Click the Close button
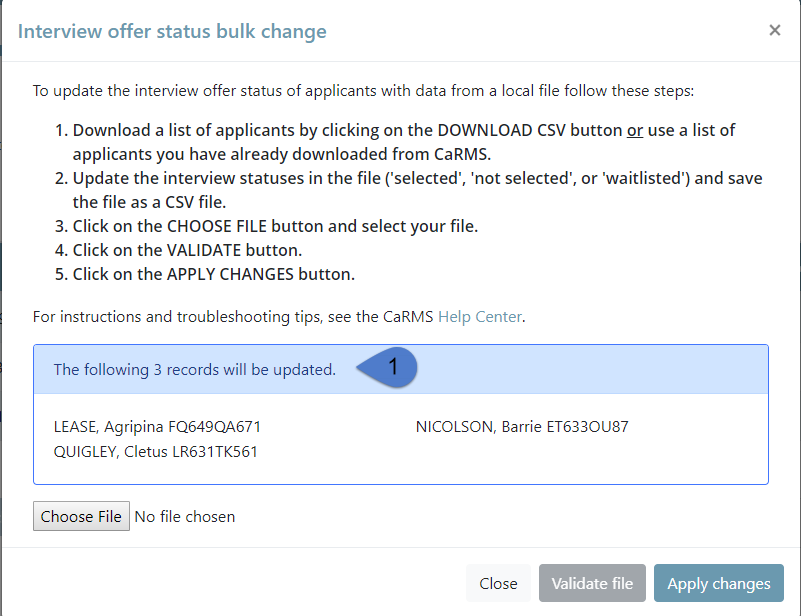The height and width of the screenshot is (616, 801). coord(498,583)
